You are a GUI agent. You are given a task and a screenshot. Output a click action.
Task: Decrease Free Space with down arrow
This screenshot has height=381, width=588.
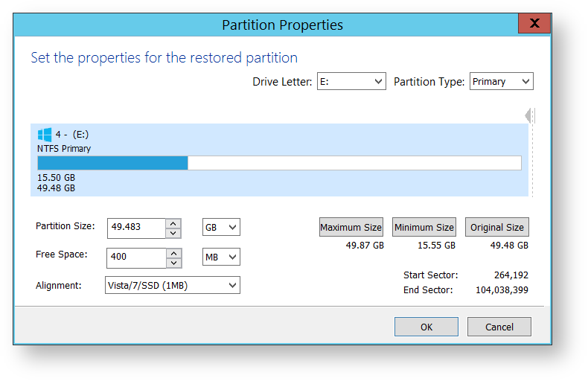click(x=173, y=263)
